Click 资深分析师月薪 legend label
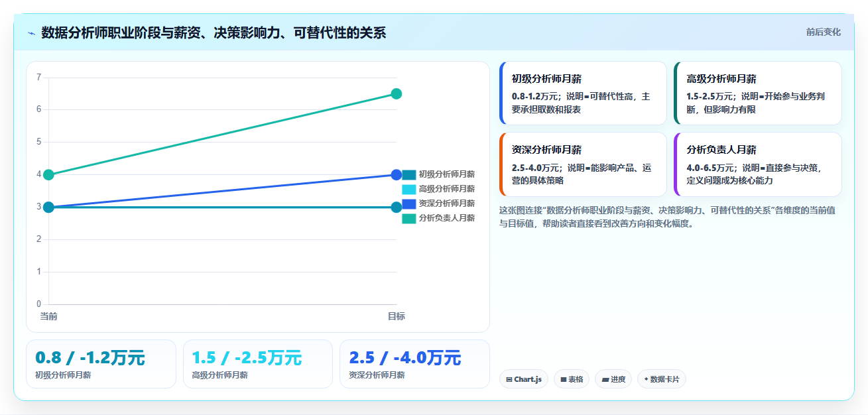The width and height of the screenshot is (868, 415). [447, 204]
